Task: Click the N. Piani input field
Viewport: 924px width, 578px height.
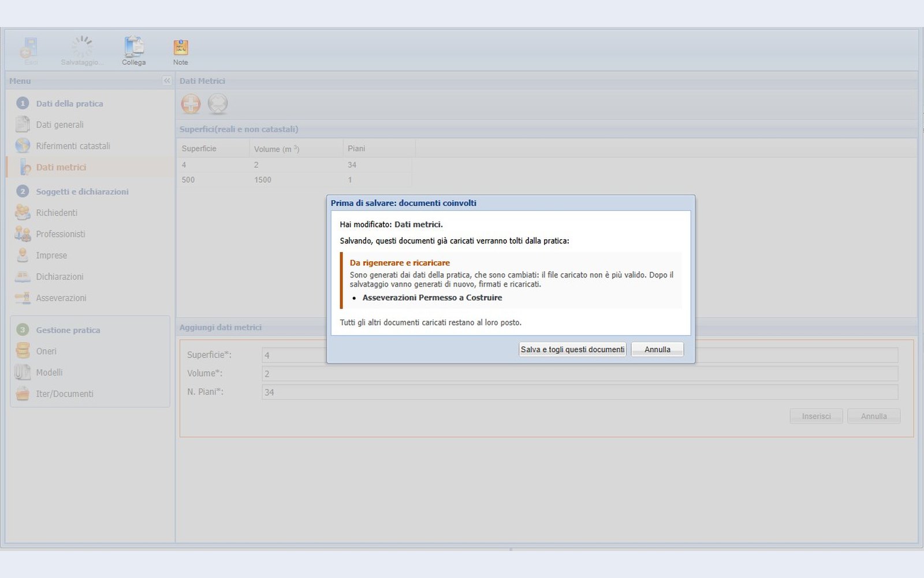Action: pos(580,392)
